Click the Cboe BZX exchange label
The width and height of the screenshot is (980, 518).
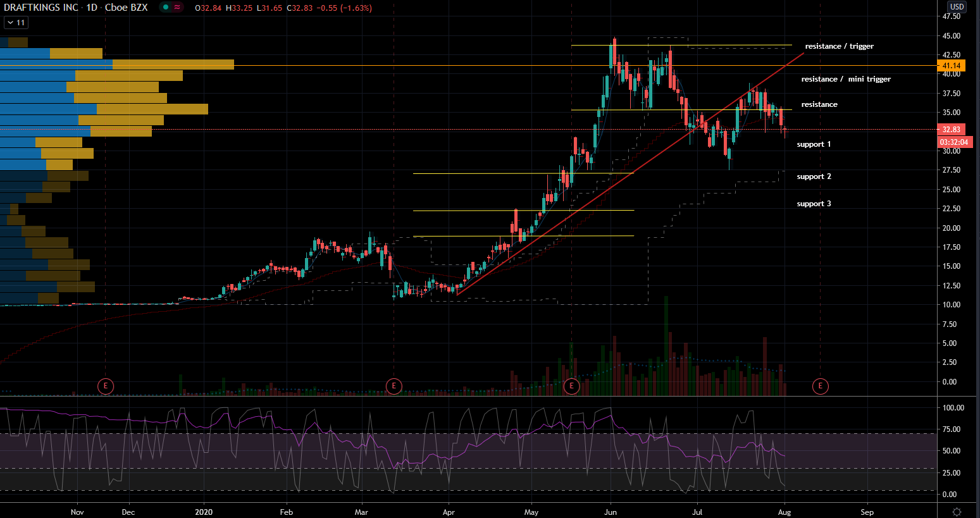point(127,8)
